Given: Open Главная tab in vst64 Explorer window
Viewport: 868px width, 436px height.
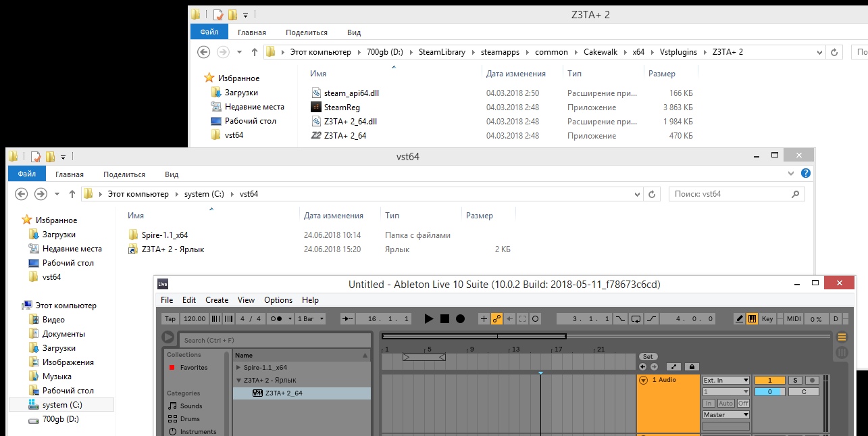Looking at the screenshot, I should (x=70, y=174).
